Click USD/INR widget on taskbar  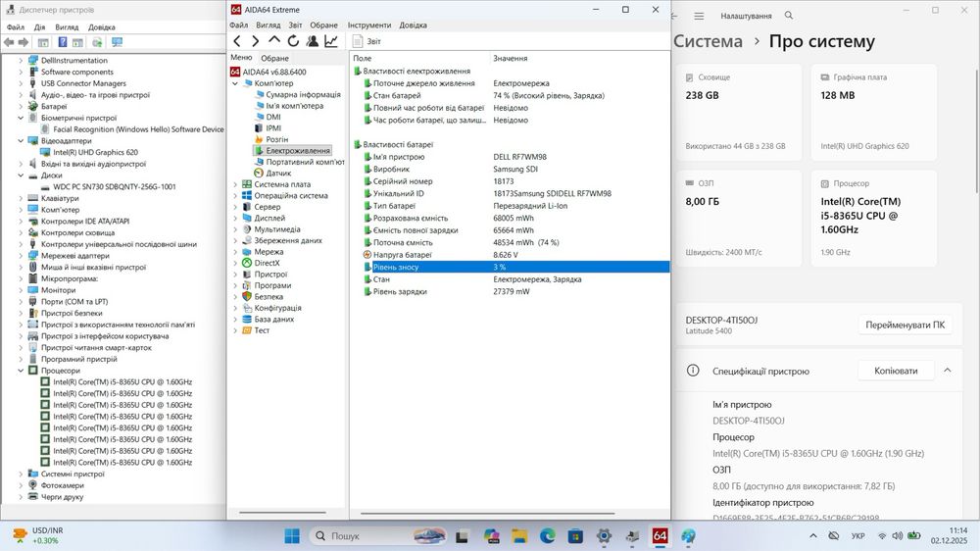pos(39,536)
